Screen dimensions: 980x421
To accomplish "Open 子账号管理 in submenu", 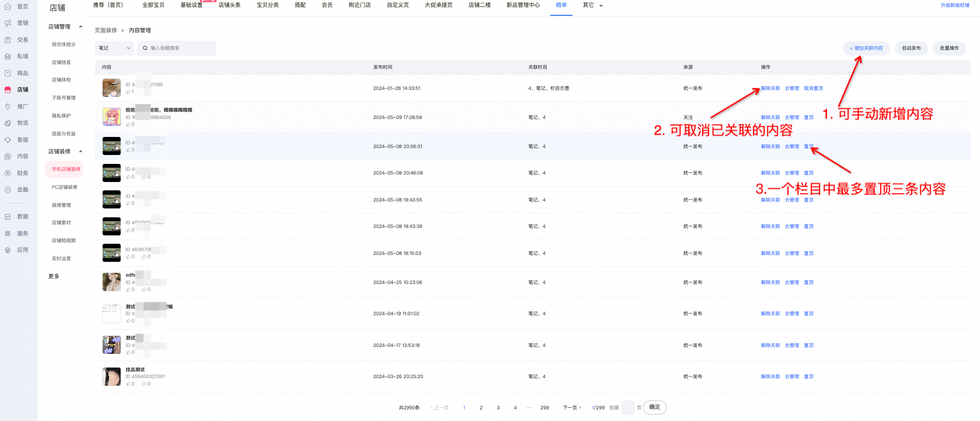I will click(63, 98).
